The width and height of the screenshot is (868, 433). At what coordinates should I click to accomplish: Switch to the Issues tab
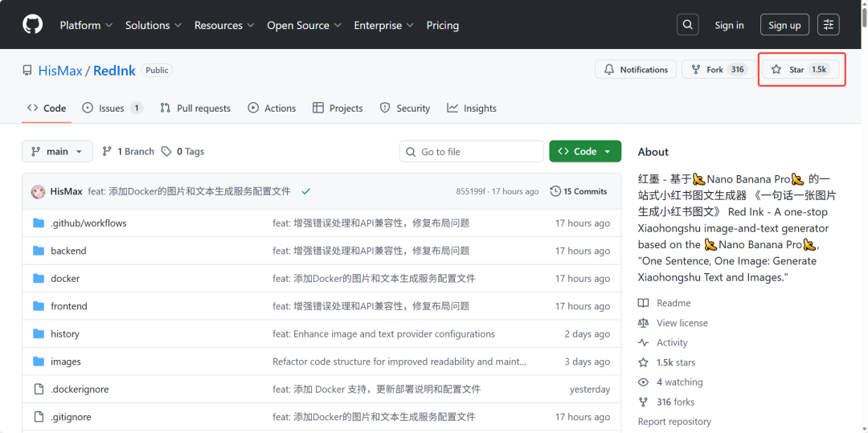coord(111,108)
